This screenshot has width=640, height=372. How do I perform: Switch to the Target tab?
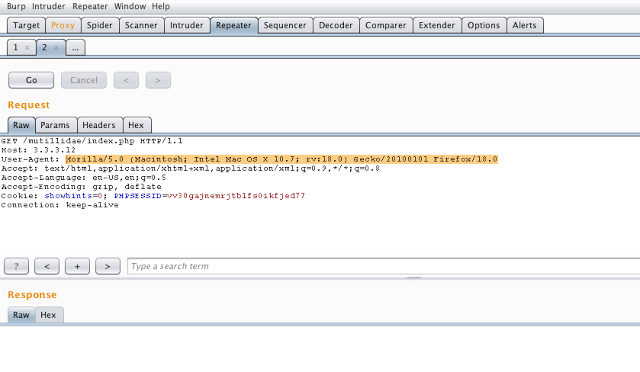pos(26,25)
